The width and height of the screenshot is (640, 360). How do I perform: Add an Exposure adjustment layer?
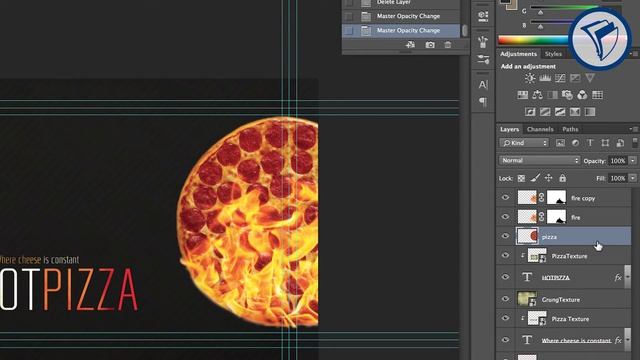tap(575, 78)
